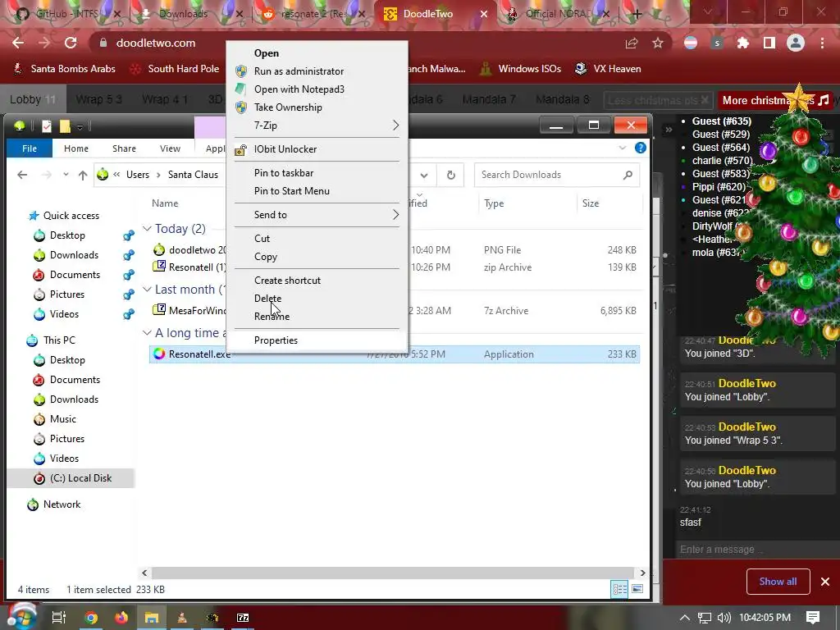Choose Open with Notepad3
The image size is (840, 630).
(299, 89)
